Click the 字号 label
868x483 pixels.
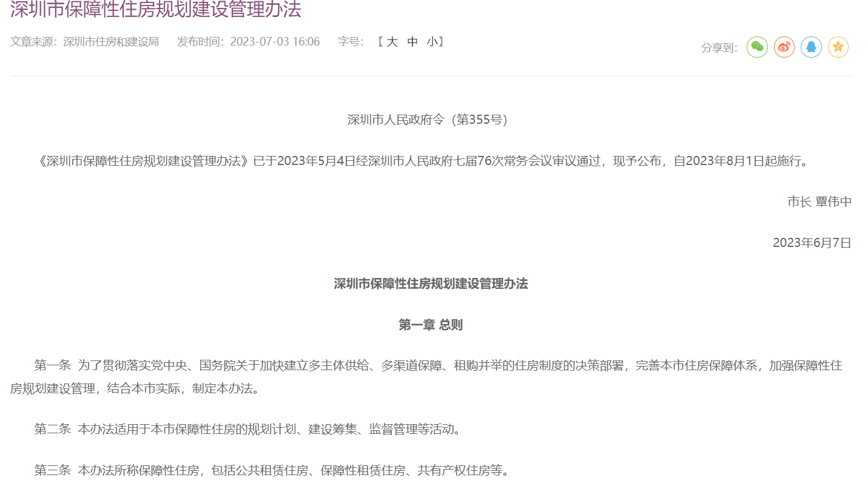[351, 42]
